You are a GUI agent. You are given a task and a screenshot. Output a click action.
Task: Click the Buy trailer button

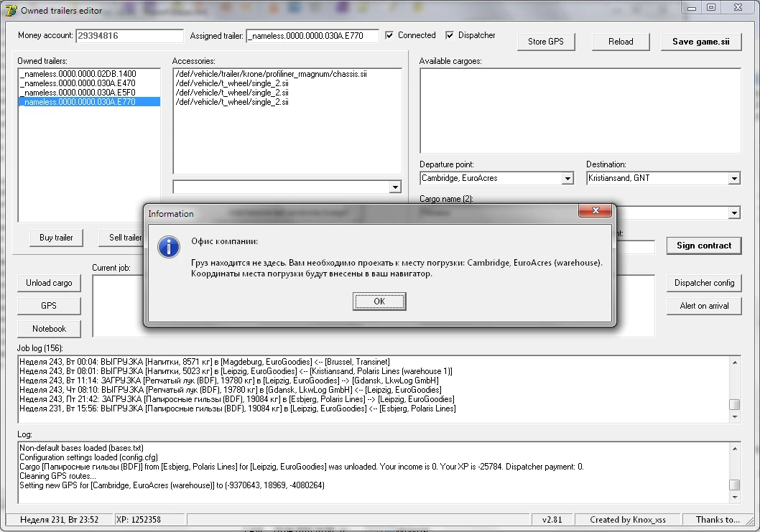pos(56,238)
